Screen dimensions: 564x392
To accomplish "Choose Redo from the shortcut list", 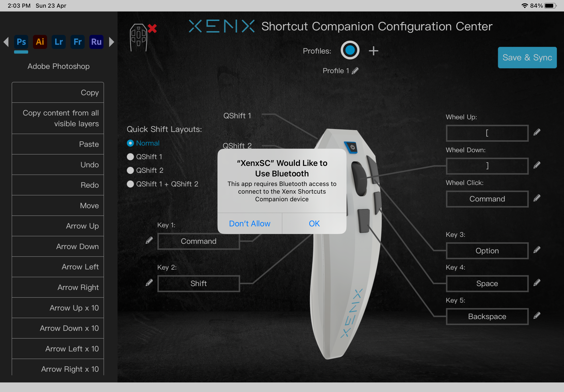I will click(58, 185).
